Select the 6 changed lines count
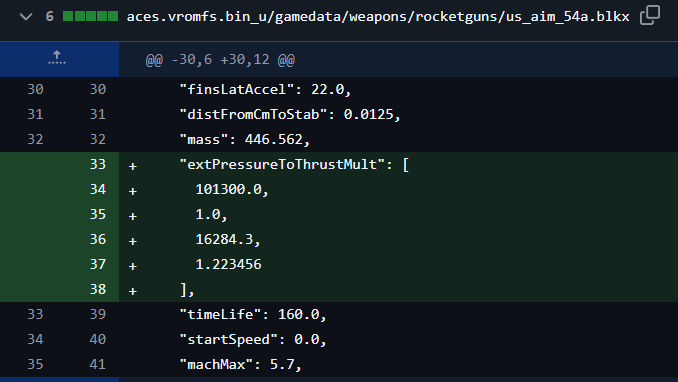678x382 pixels. [x=50, y=17]
